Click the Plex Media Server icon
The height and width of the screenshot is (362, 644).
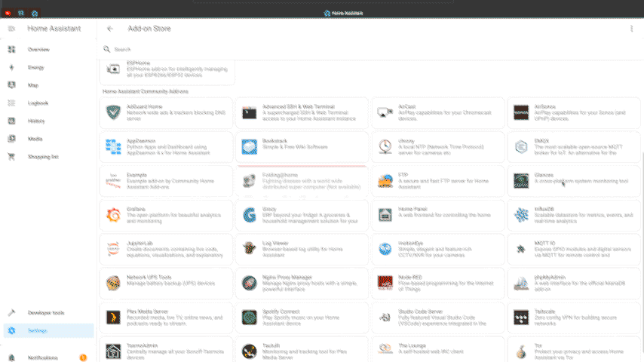113,318
